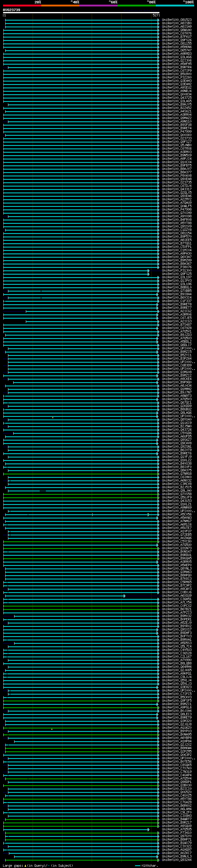
Task: Select label UniRef100_C6B3D9
Action: [177, 365]
